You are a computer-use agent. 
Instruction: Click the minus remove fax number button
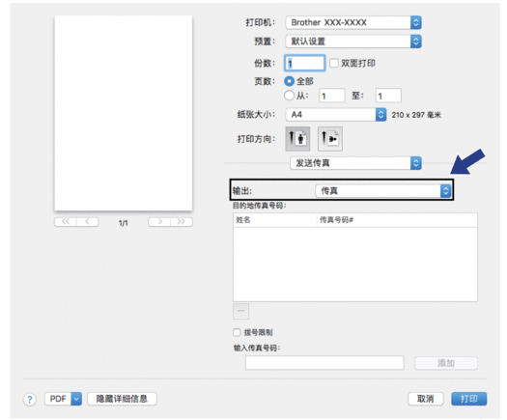[240, 311]
